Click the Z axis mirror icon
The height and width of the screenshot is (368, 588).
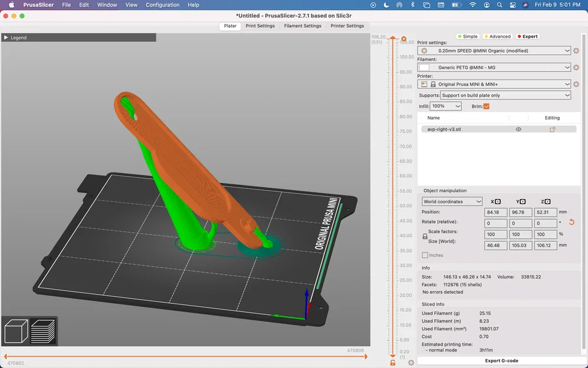click(548, 201)
